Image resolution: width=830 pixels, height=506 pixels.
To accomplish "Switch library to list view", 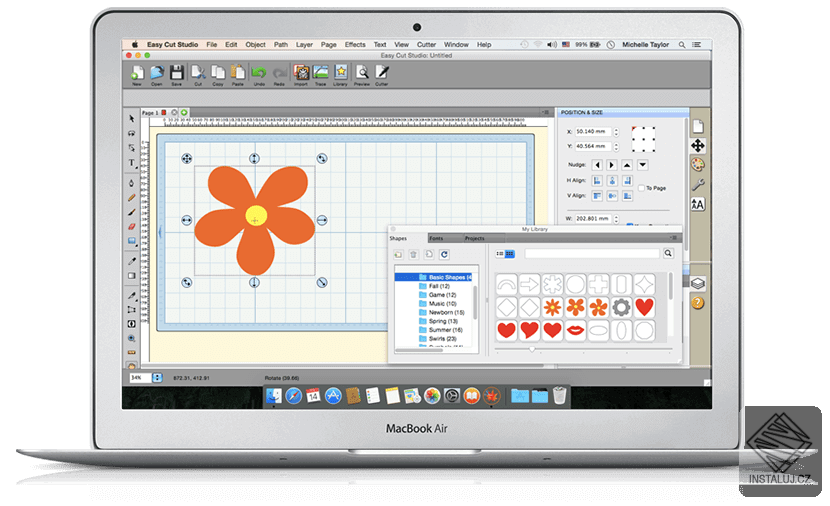I will click(500, 254).
